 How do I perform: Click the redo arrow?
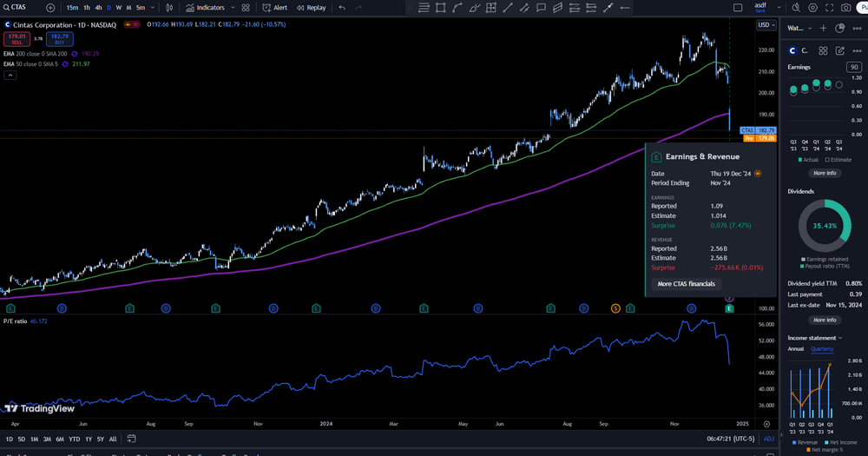358,8
